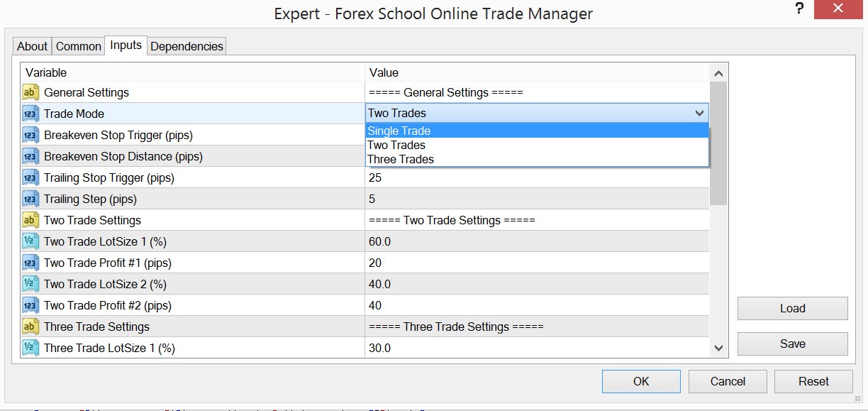The image size is (868, 411).
Task: Select the 'Breakeven Stop Trigger (pips)' label
Action: 118,135
